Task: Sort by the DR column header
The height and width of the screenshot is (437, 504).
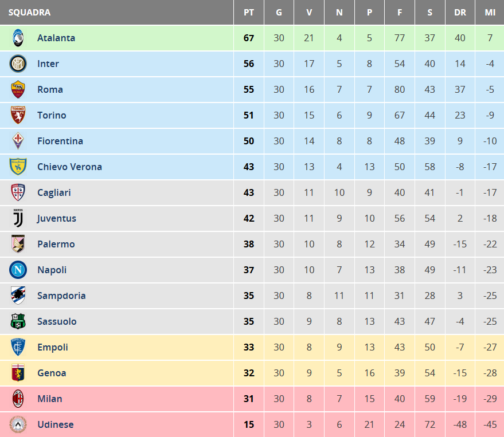Action: click(x=460, y=13)
